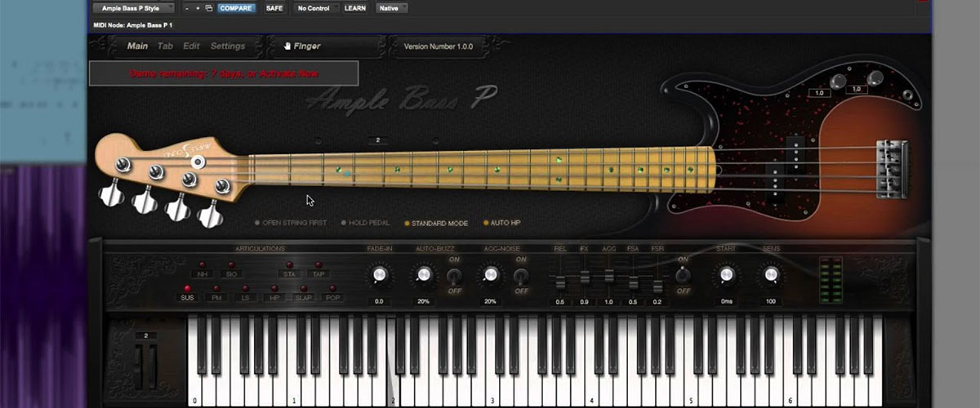Screen dimensions: 980x408
Task: Click the FSR fader
Action: tap(657, 286)
